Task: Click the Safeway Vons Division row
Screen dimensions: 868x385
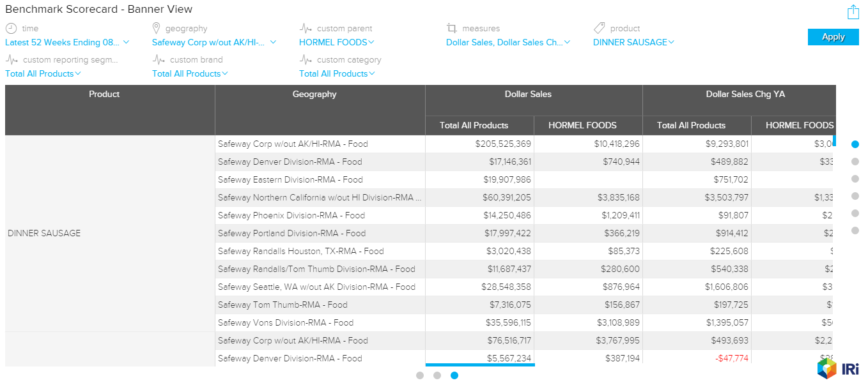Action: tap(286, 323)
